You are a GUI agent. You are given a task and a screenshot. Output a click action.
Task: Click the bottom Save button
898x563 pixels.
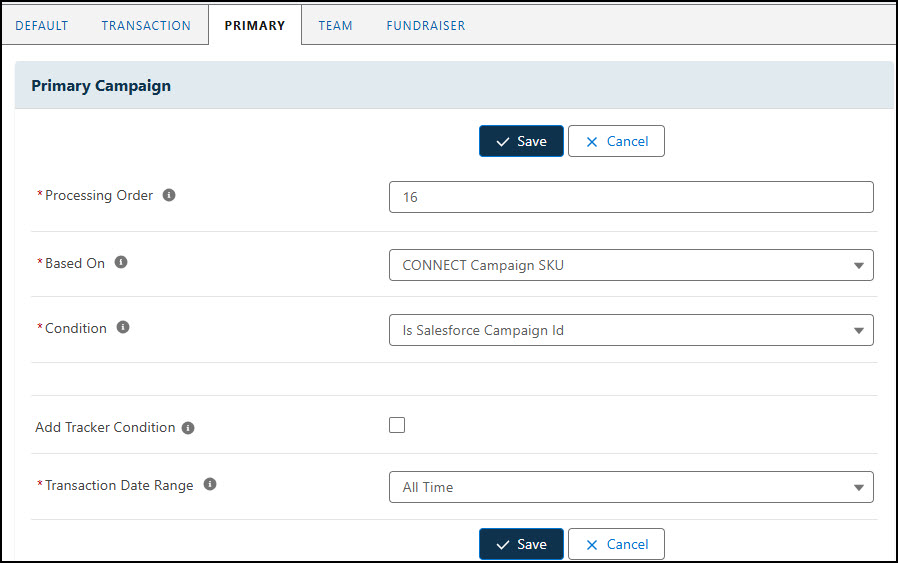[521, 544]
